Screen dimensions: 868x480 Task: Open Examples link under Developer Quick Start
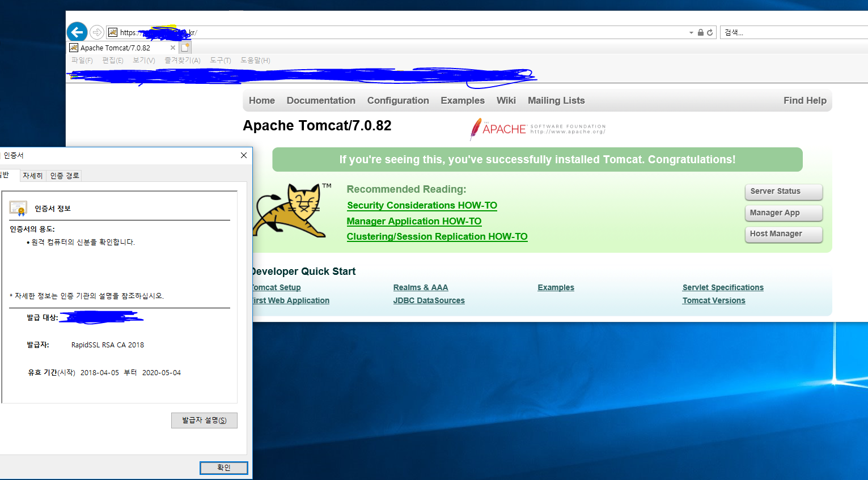pyautogui.click(x=556, y=287)
